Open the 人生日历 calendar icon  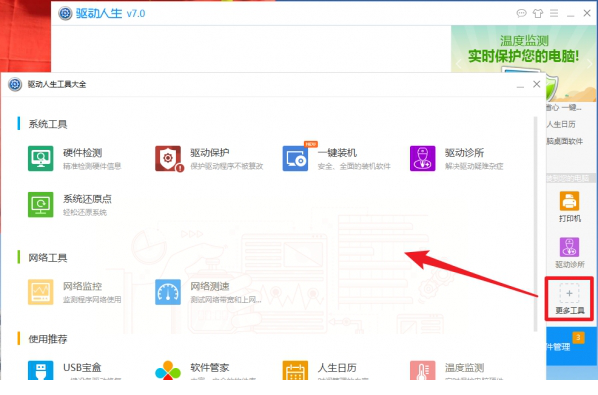point(295,370)
